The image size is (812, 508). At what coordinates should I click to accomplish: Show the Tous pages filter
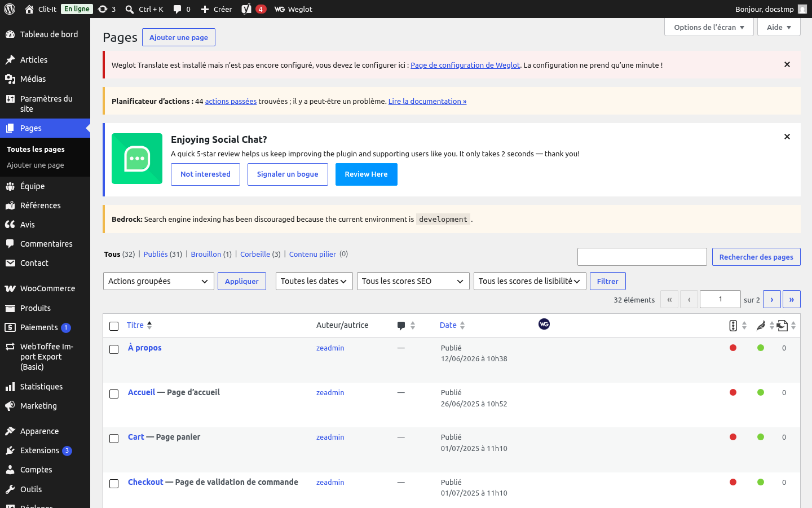coord(112,255)
